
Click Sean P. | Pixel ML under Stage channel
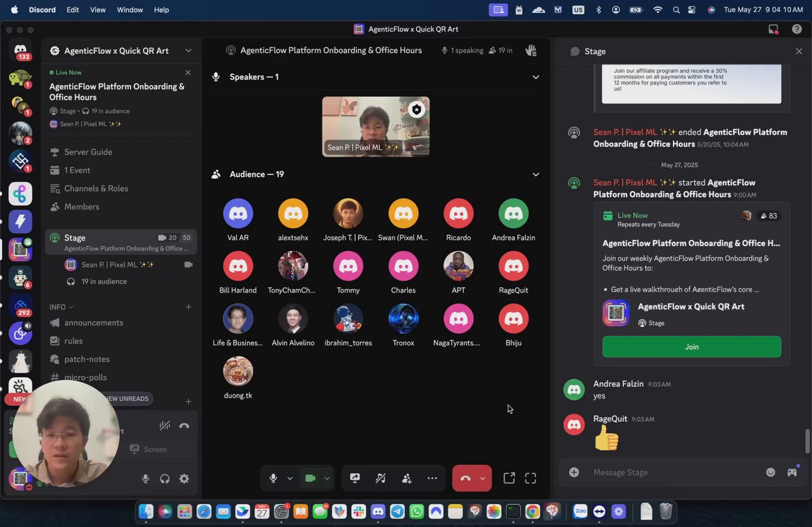click(117, 264)
